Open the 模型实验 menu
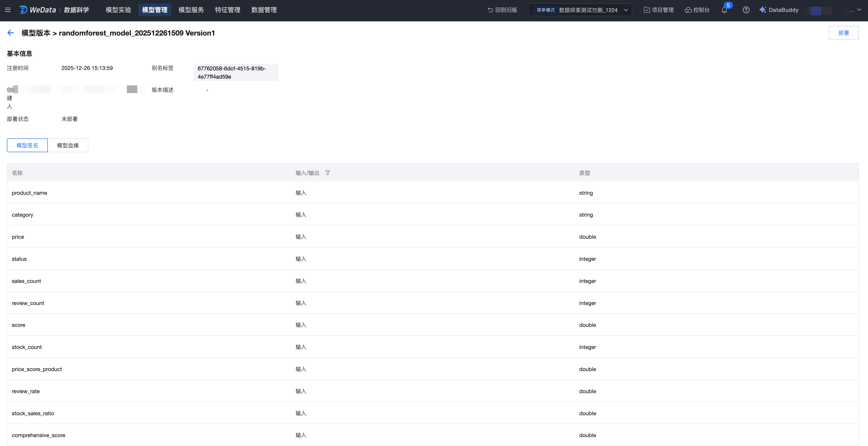The width and height of the screenshot is (868, 446). click(x=118, y=10)
